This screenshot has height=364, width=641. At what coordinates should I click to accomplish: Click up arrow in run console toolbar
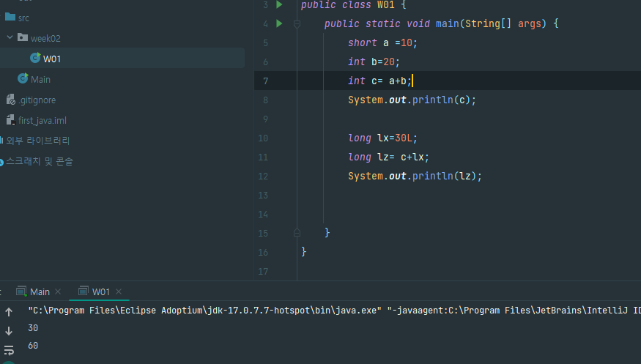[x=9, y=313]
